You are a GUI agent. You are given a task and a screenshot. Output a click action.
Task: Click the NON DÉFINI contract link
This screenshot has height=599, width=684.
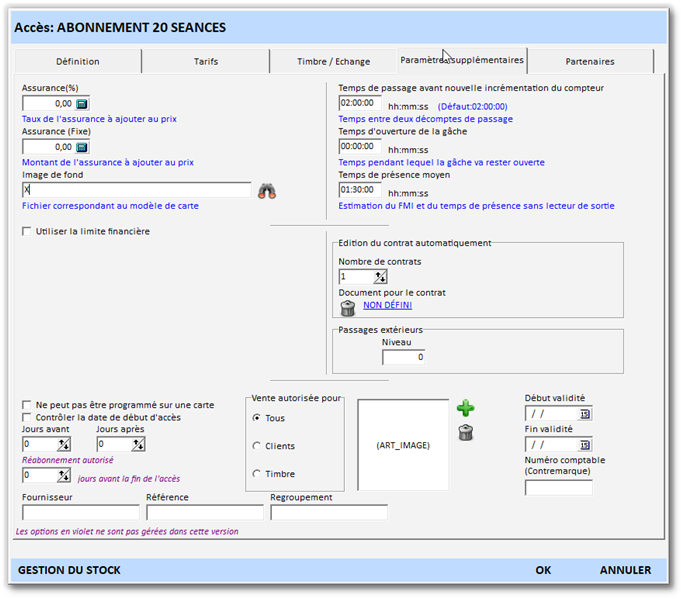387,305
